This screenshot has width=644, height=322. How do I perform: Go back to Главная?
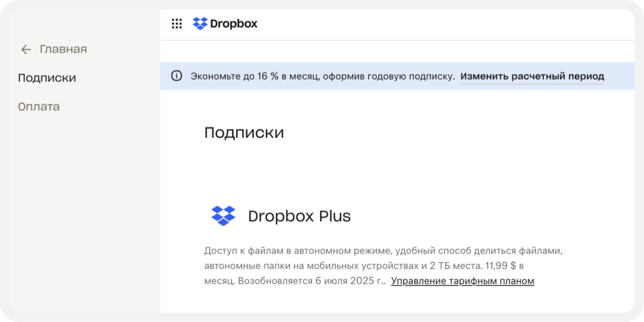pyautogui.click(x=63, y=49)
